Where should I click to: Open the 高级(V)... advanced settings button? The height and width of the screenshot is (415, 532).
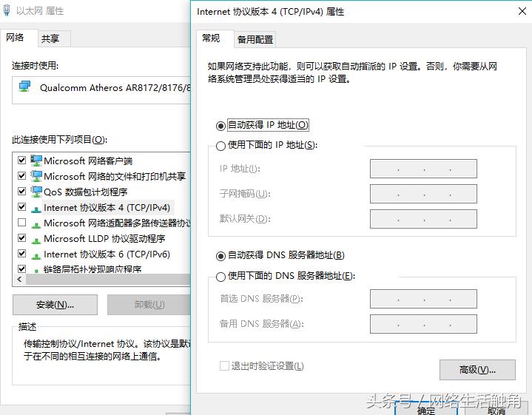pos(477,370)
